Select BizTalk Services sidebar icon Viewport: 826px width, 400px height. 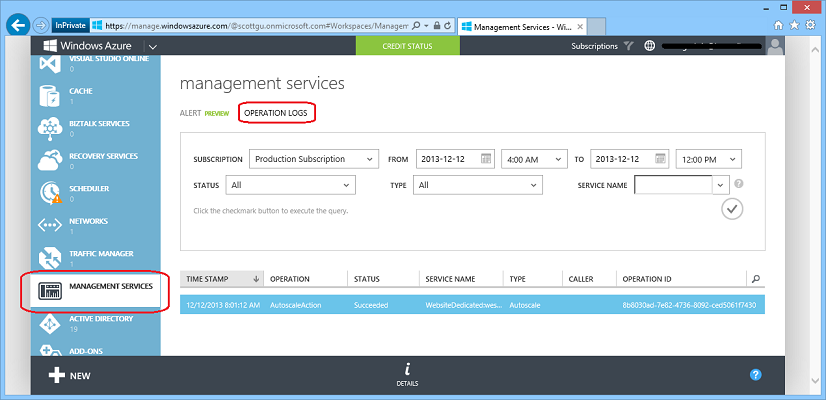coord(52,128)
